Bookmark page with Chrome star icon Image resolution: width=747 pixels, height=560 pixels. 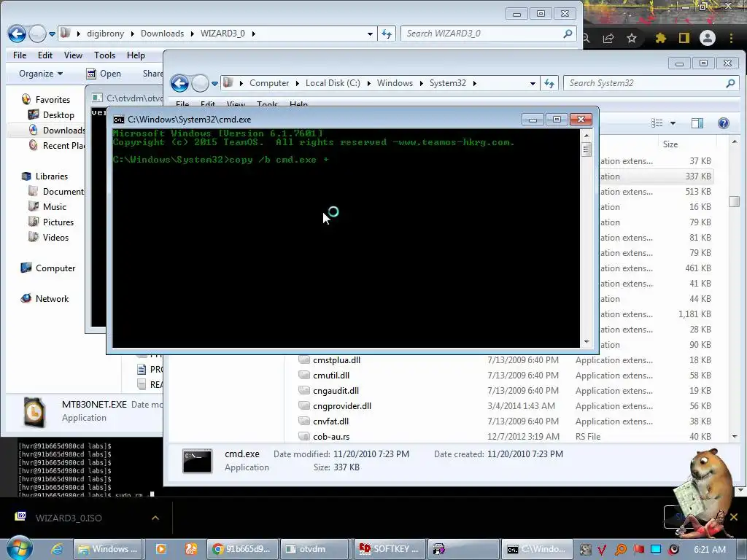(632, 38)
